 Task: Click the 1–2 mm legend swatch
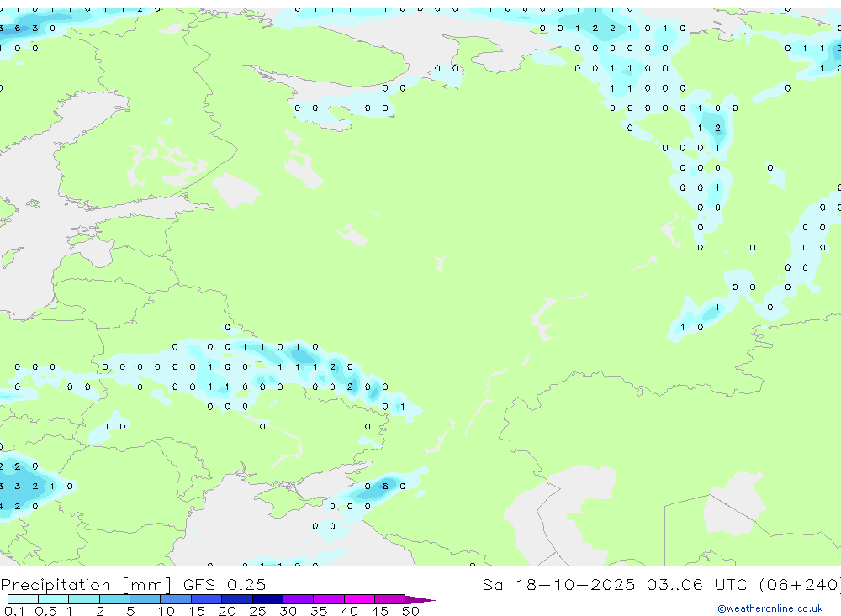tap(84, 599)
